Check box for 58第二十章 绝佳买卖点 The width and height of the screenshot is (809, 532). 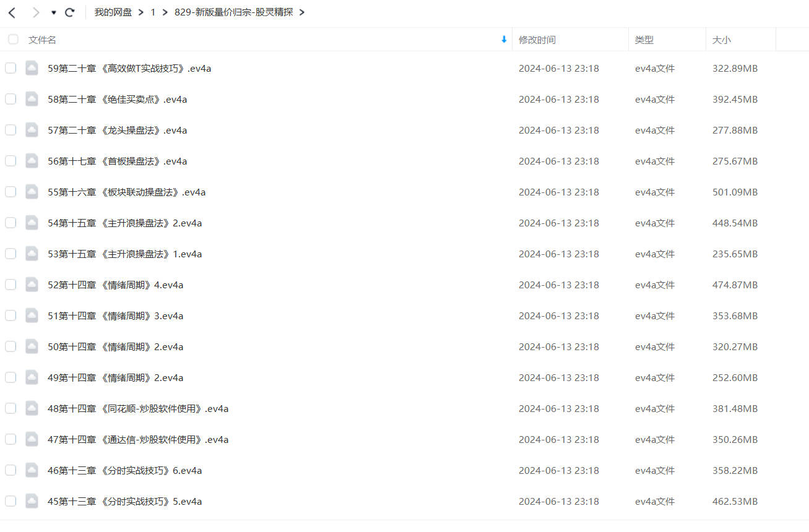click(11, 99)
